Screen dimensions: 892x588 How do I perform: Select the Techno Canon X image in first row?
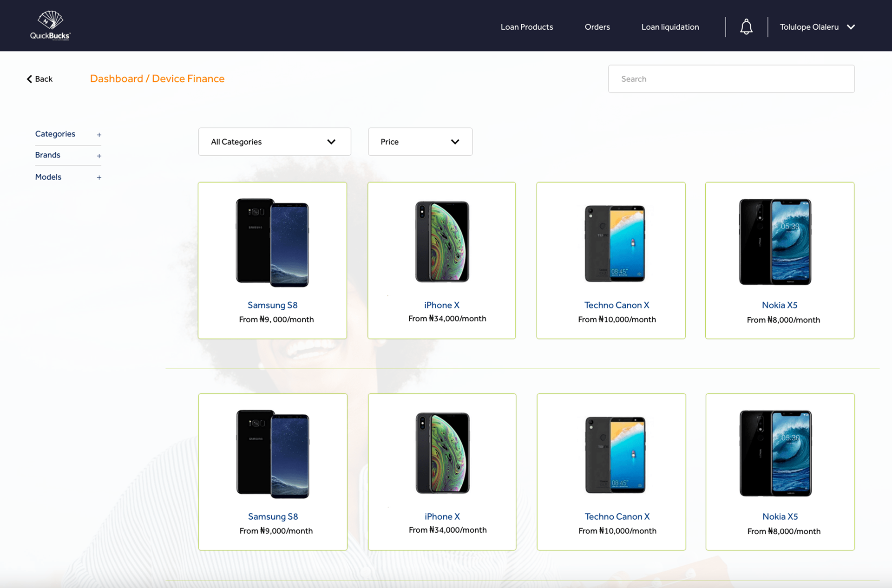coord(615,243)
